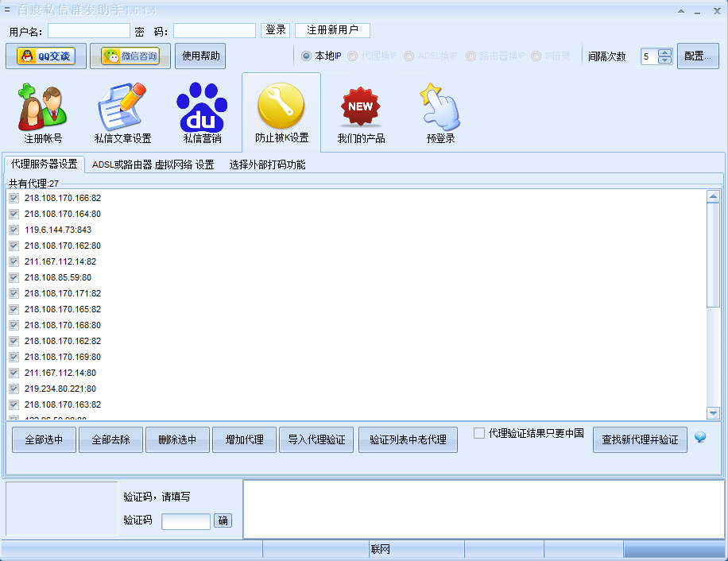Uncheck proxy 219.234.80.221:80
Viewport: 728px width, 561px height.
14,389
